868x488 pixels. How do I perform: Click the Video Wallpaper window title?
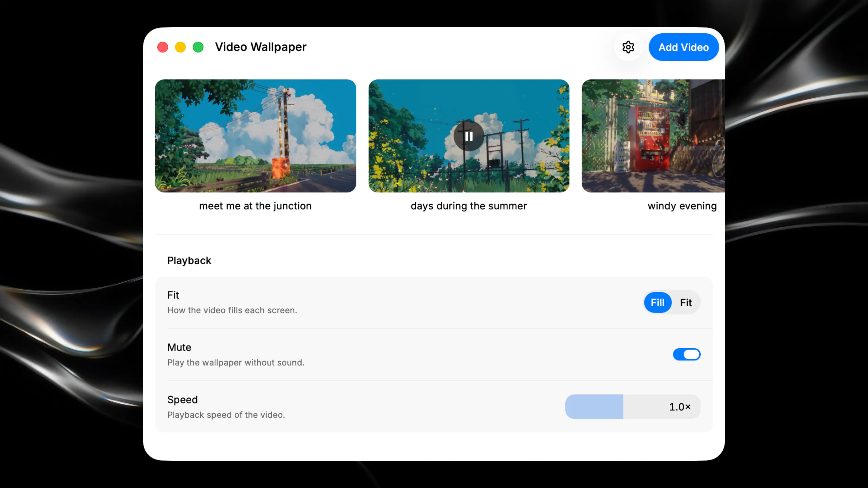[x=261, y=47]
